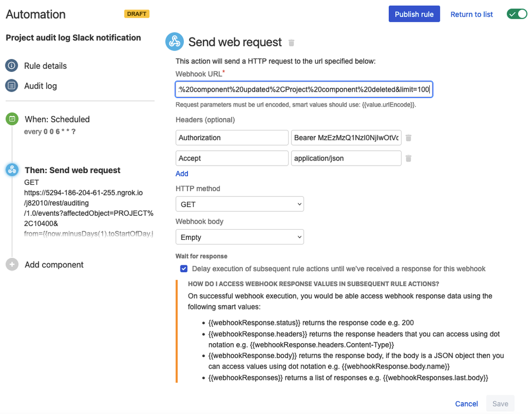Cancel the current changes
Screen dimensions: 532x414
(x=466, y=403)
